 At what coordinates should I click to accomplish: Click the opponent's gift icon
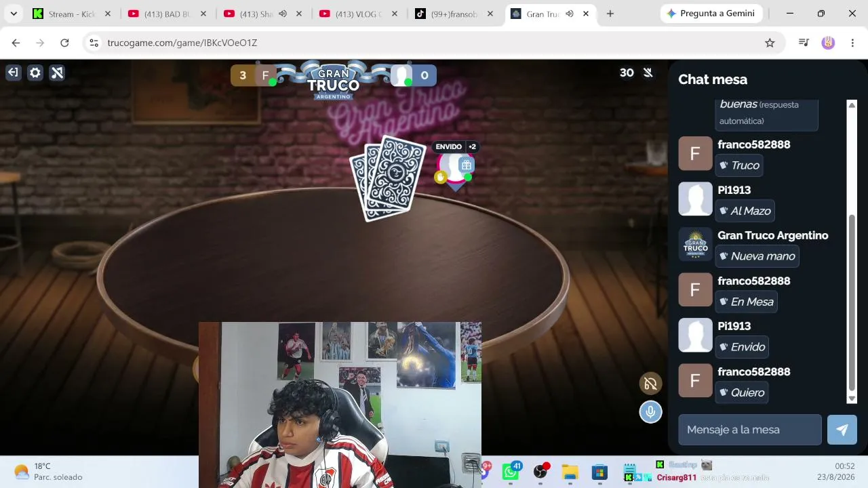[466, 165]
